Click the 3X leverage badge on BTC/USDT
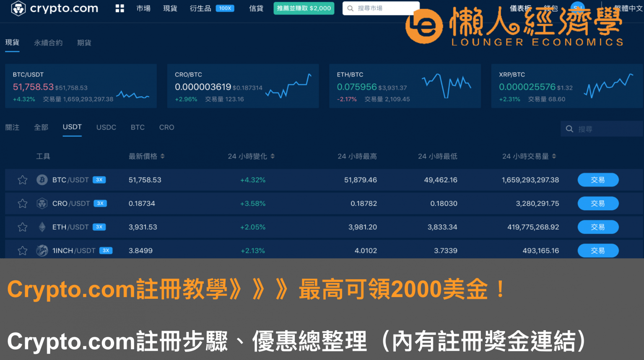This screenshot has height=360, width=644. pos(99,180)
